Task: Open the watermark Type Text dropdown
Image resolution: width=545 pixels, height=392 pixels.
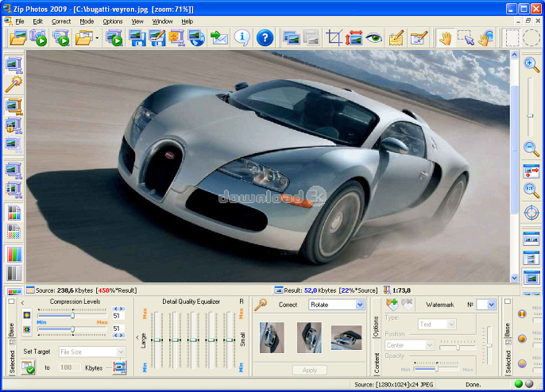Action: click(450, 325)
